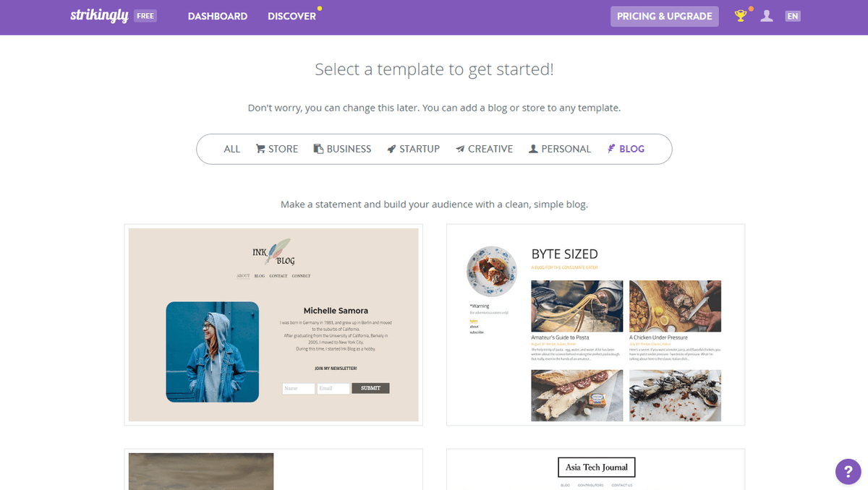Screen dimensions: 868x490
Task: Open the user account profile icon
Action: [767, 16]
